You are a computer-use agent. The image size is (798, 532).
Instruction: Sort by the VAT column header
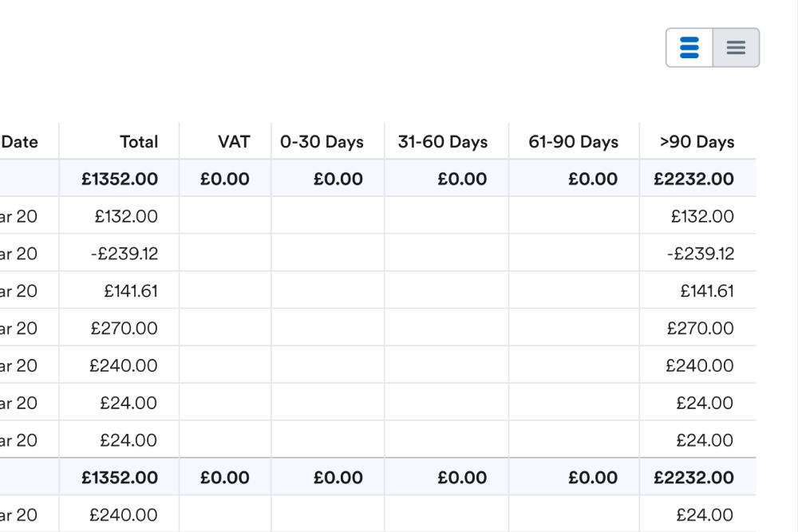pos(234,142)
